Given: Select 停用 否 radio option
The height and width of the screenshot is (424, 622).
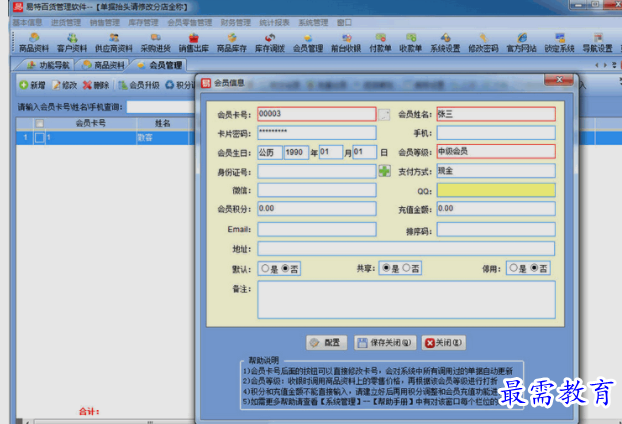Looking at the screenshot, I should [534, 268].
